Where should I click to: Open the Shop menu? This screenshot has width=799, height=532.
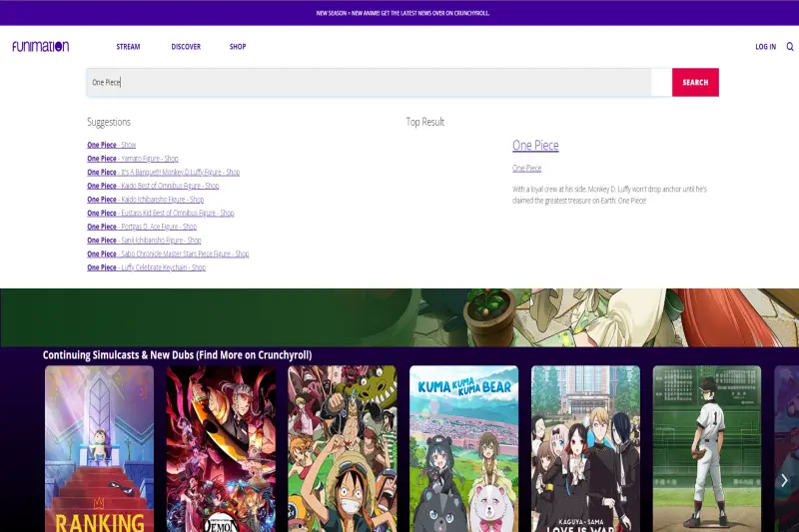click(238, 46)
